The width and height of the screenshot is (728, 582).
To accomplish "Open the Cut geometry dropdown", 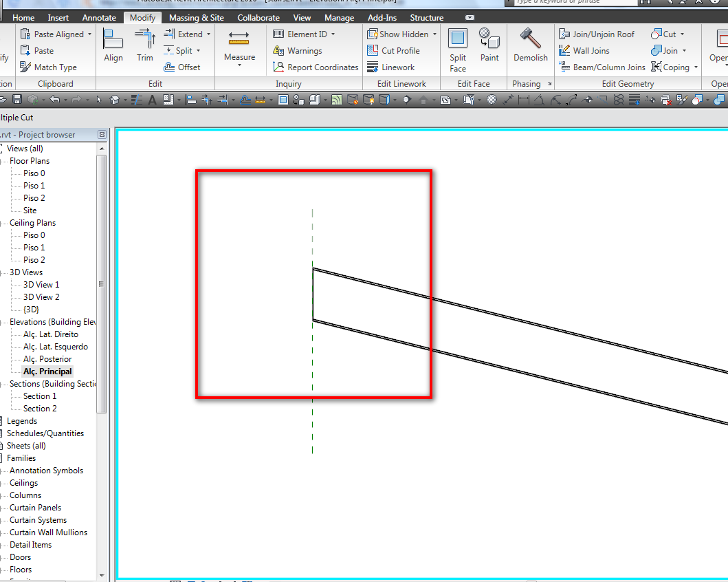I will [x=682, y=34].
